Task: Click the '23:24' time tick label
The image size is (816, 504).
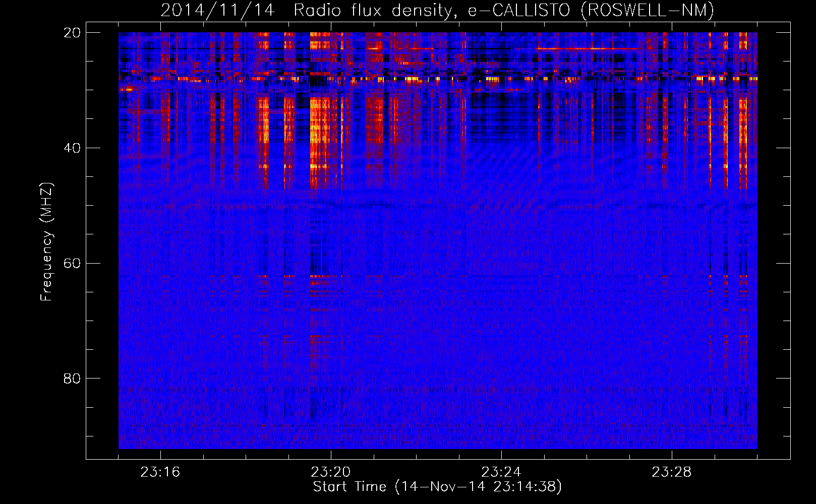Action: 501,472
